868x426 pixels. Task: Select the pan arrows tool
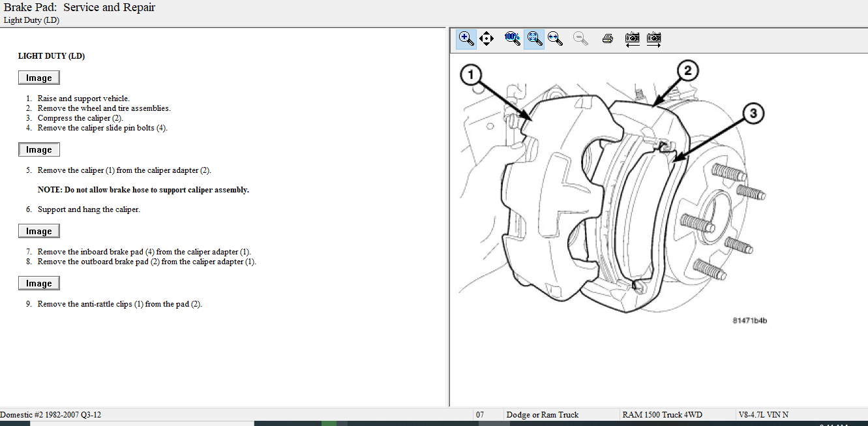click(486, 38)
